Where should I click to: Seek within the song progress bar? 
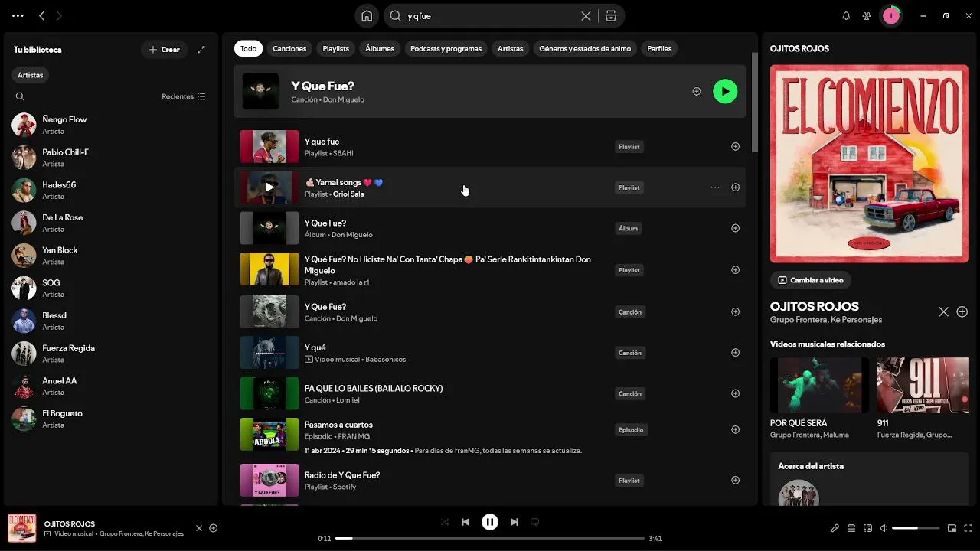pos(490,538)
